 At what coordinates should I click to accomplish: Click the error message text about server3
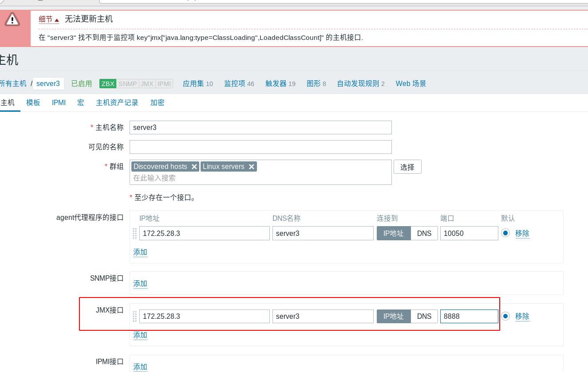click(x=201, y=37)
